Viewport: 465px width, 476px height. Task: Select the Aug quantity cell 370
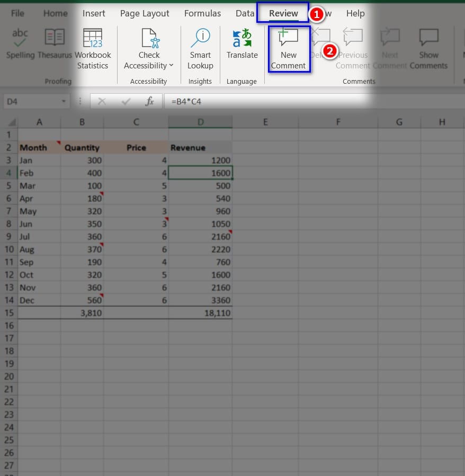click(x=82, y=249)
